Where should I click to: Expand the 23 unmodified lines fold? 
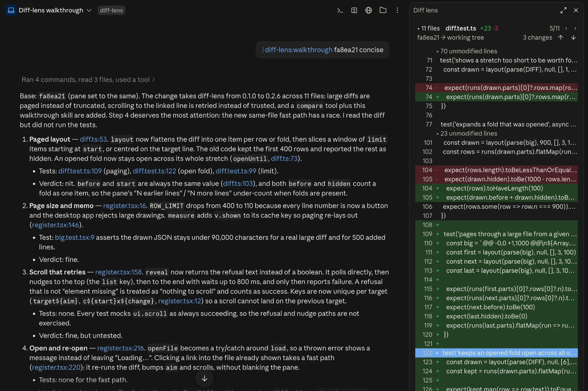(x=467, y=133)
